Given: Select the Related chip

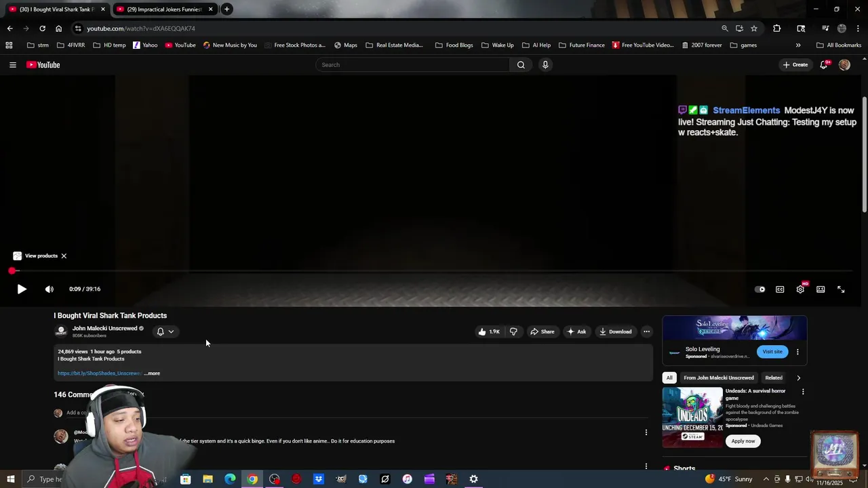Looking at the screenshot, I should tap(774, 378).
